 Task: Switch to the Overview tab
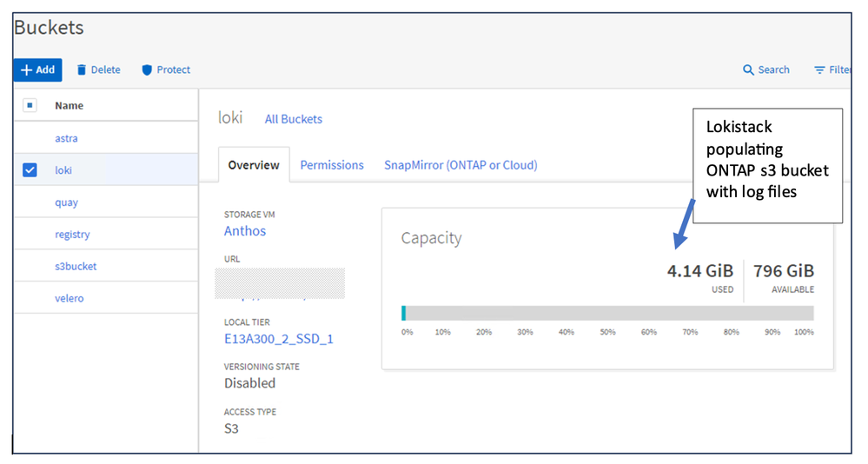[254, 165]
